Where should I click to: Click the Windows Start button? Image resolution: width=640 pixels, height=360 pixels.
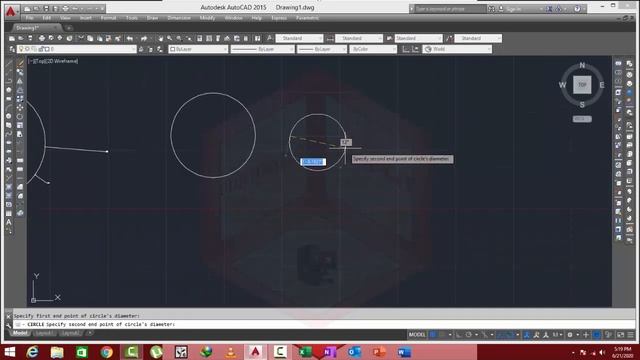click(9, 352)
